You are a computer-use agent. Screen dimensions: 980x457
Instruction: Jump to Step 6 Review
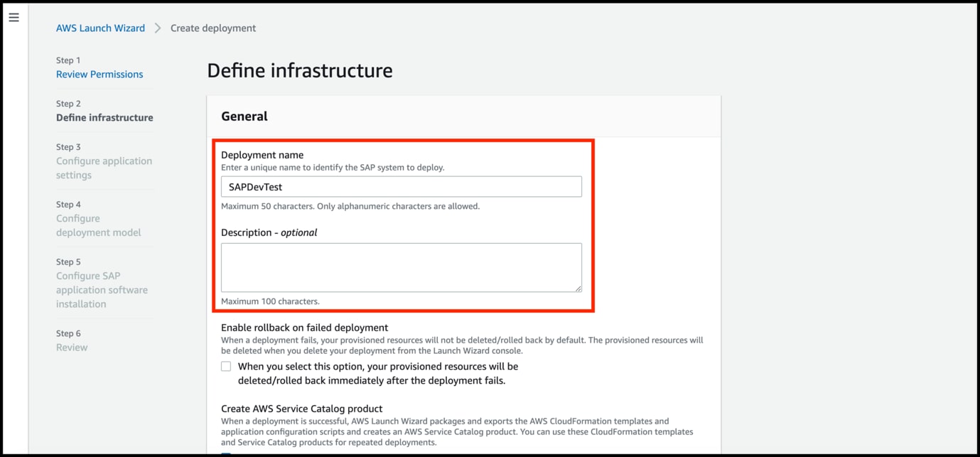(71, 347)
